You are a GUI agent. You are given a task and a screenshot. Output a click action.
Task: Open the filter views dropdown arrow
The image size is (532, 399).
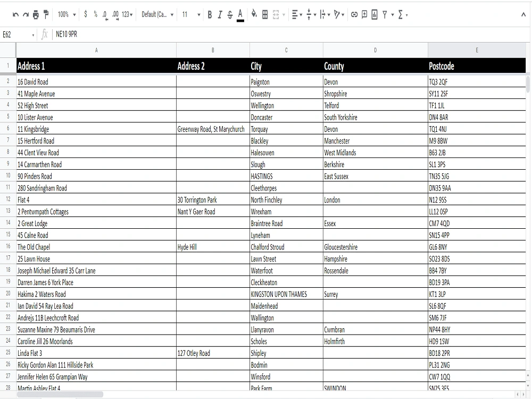click(x=393, y=15)
